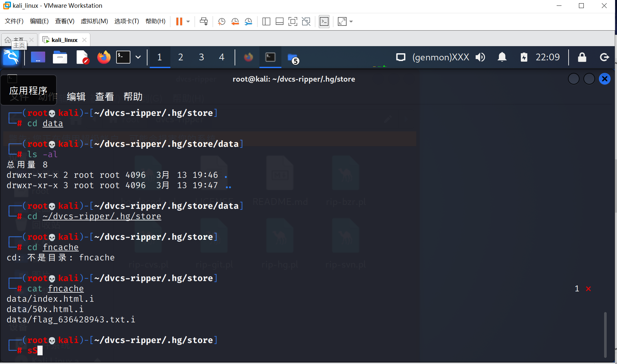The height and width of the screenshot is (364, 617).
Task: Click the 'ls -al' command line
Action: [x=43, y=154]
